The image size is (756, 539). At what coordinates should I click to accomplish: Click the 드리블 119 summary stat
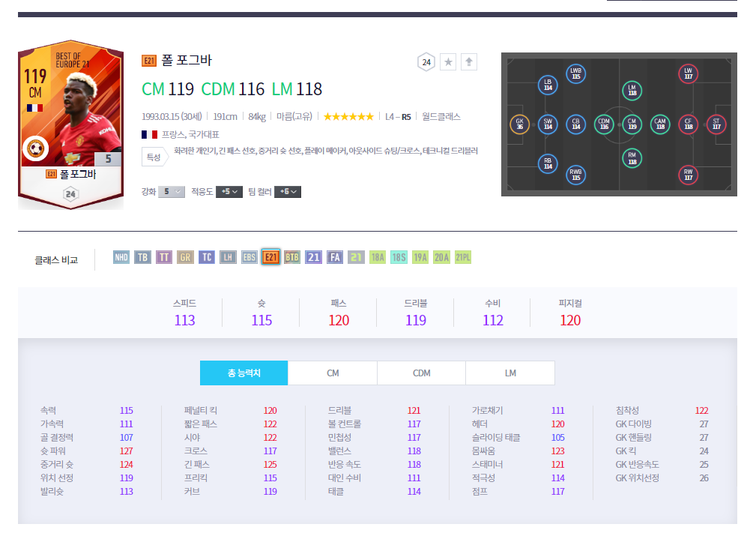(416, 313)
